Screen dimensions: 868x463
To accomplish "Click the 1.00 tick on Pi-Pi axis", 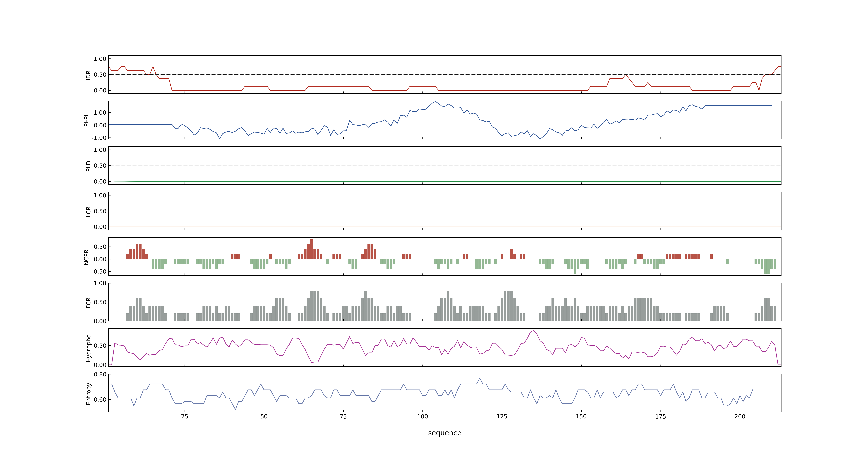I will (x=100, y=113).
